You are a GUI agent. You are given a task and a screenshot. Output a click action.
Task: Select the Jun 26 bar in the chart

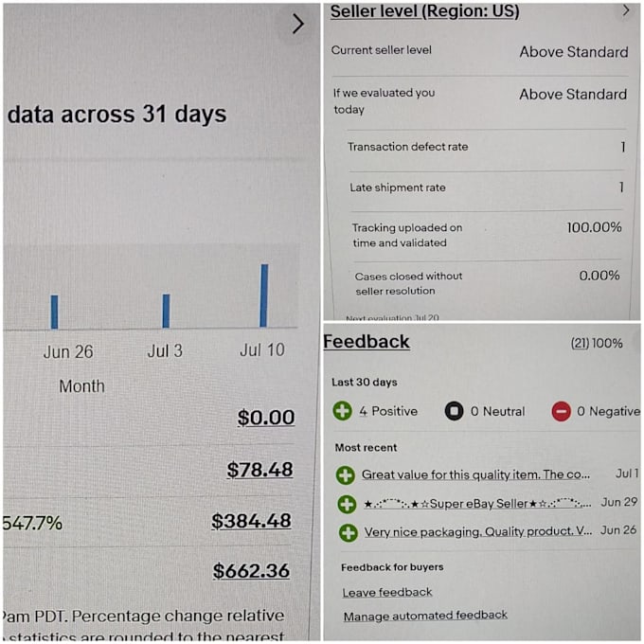54,312
